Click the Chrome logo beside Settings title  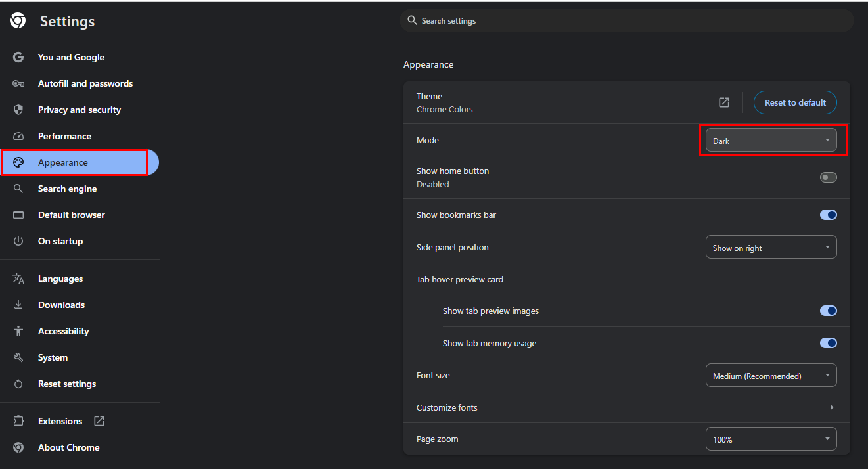point(18,21)
